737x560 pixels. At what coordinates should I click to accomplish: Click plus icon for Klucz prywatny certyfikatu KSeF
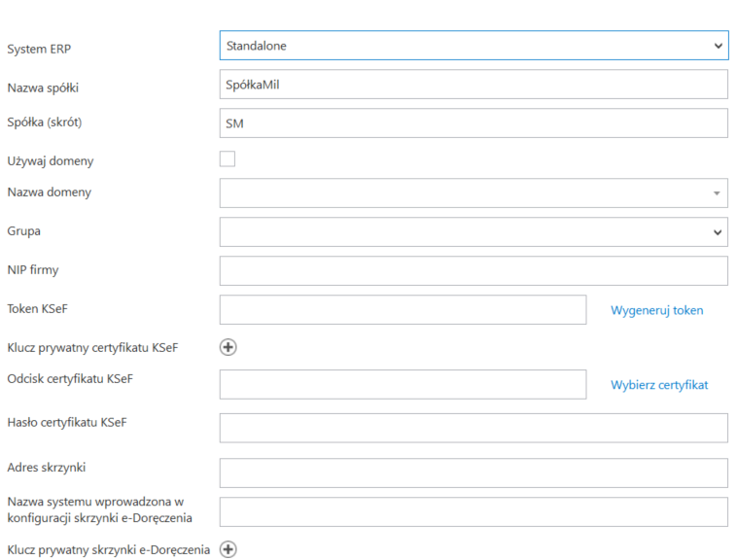coord(228,347)
